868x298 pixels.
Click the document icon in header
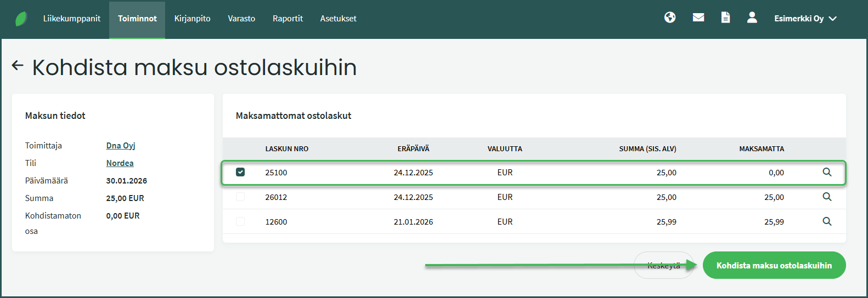coord(725,18)
